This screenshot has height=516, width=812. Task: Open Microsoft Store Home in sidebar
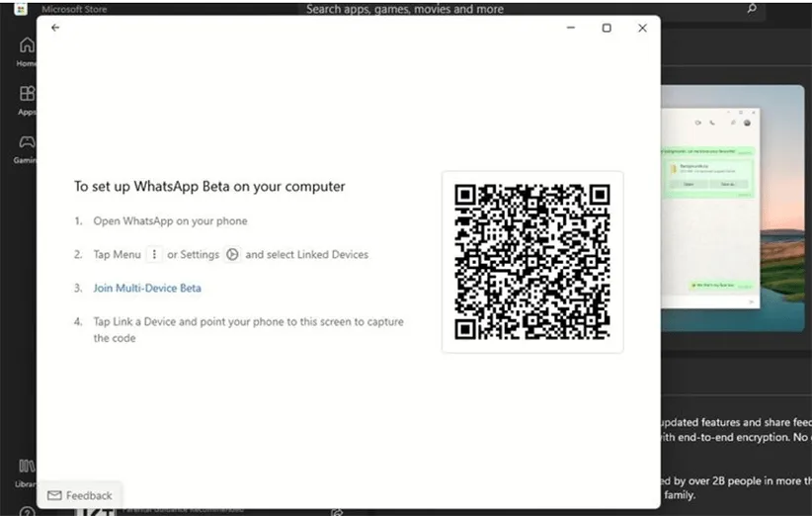[27, 51]
